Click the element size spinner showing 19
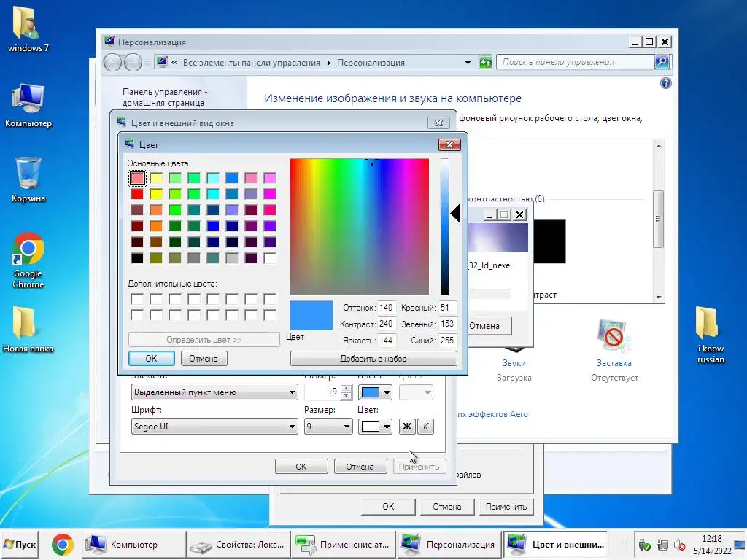747x560 pixels. click(x=347, y=392)
